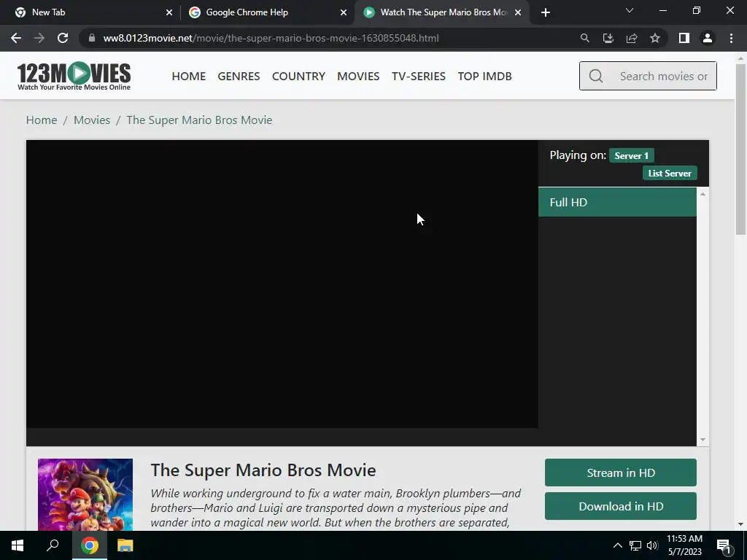Click the 123Movies logo

(x=74, y=76)
